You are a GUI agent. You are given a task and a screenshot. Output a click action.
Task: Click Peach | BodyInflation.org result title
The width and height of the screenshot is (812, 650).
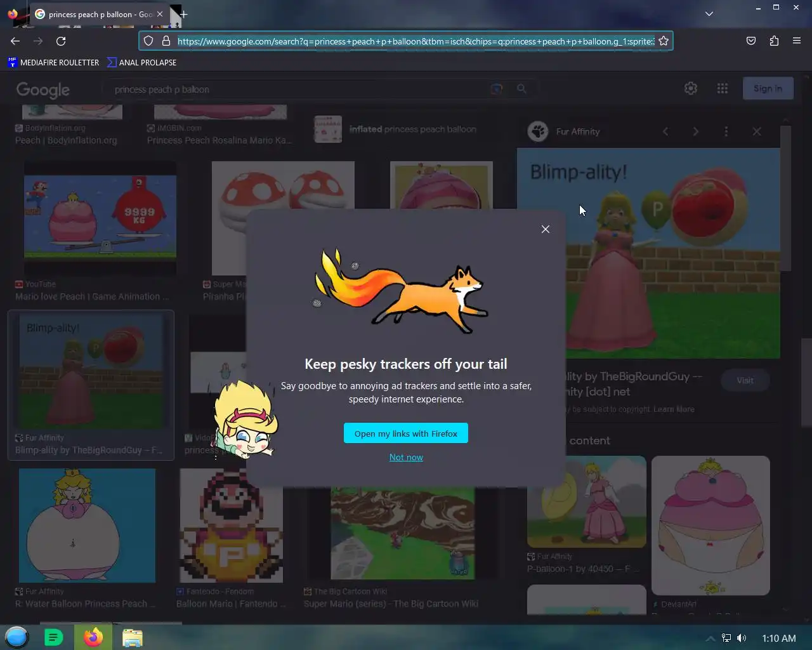[66, 140]
